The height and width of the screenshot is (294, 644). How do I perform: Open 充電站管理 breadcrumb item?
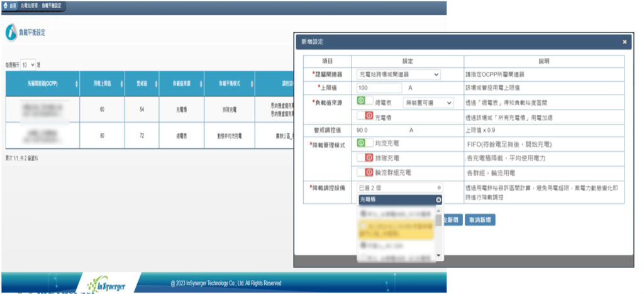click(28, 6)
